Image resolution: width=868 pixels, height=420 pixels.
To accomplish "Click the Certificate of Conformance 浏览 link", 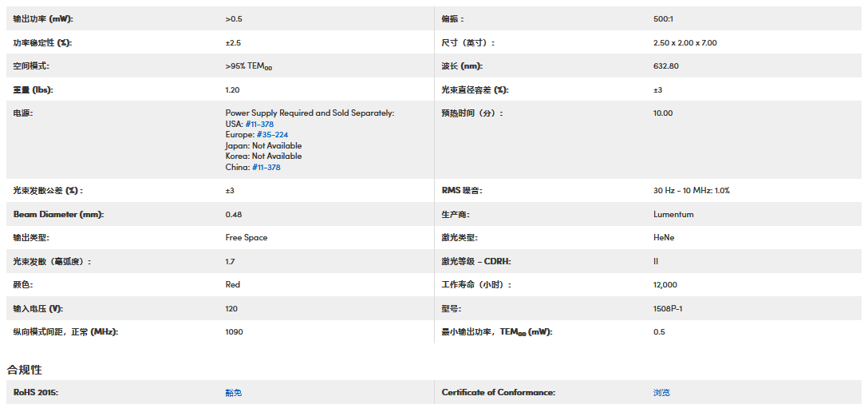I will pyautogui.click(x=661, y=393).
